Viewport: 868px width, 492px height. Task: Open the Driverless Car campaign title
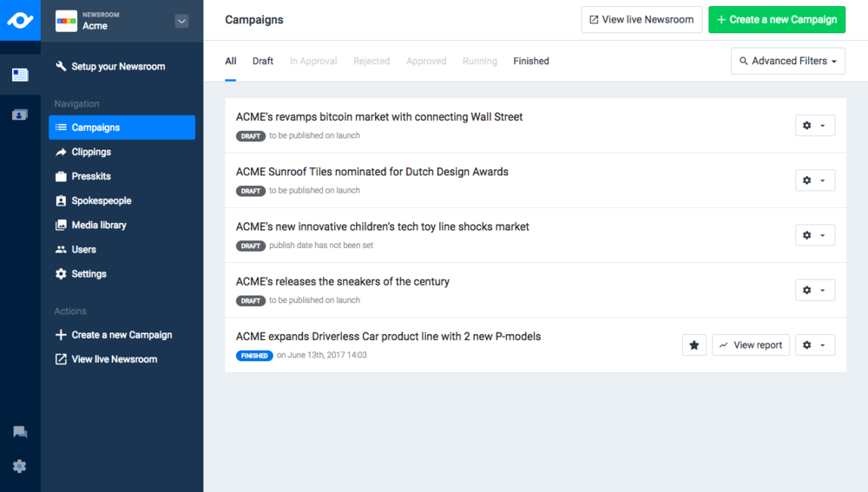pos(388,336)
